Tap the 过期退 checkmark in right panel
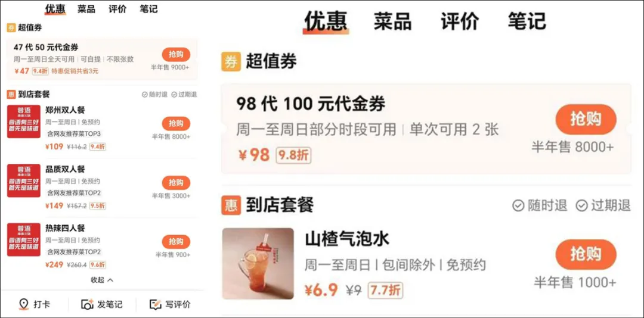 click(x=581, y=205)
